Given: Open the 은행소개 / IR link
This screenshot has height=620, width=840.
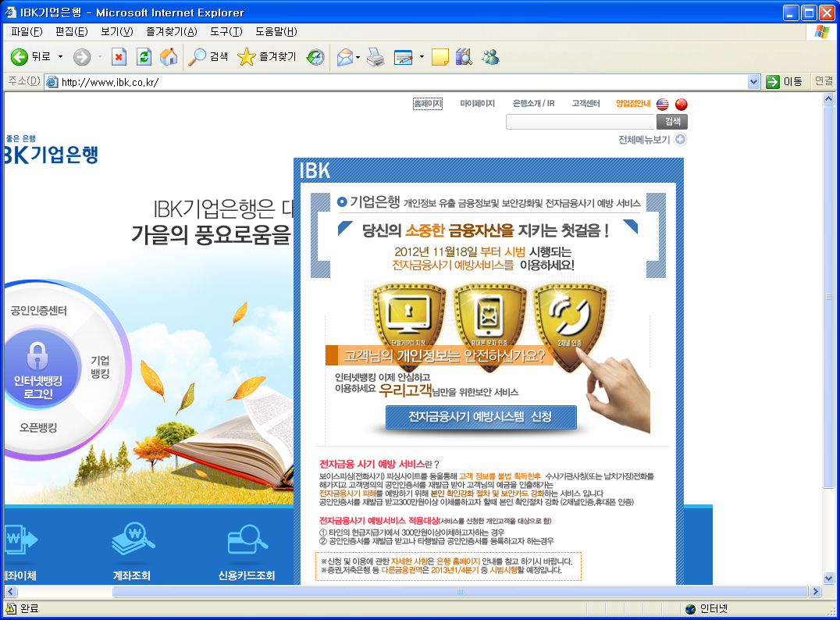Looking at the screenshot, I should pos(533,103).
